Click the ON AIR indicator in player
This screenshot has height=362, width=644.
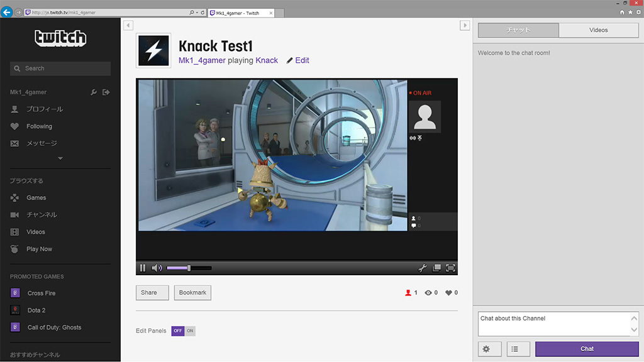420,93
